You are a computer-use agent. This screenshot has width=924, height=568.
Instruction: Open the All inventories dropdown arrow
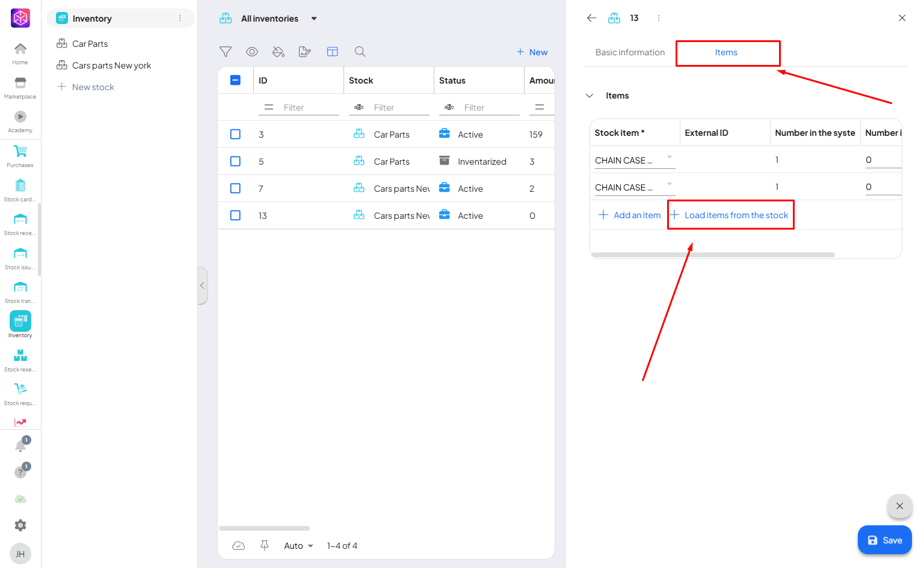[314, 19]
